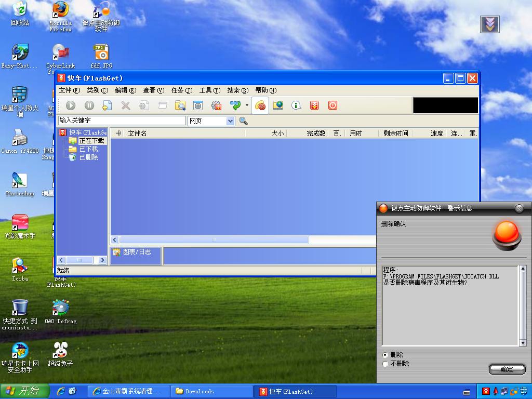Image resolution: width=532 pixels, height=399 pixels.
Task: Choose the 删除 radio option
Action: tap(385, 355)
